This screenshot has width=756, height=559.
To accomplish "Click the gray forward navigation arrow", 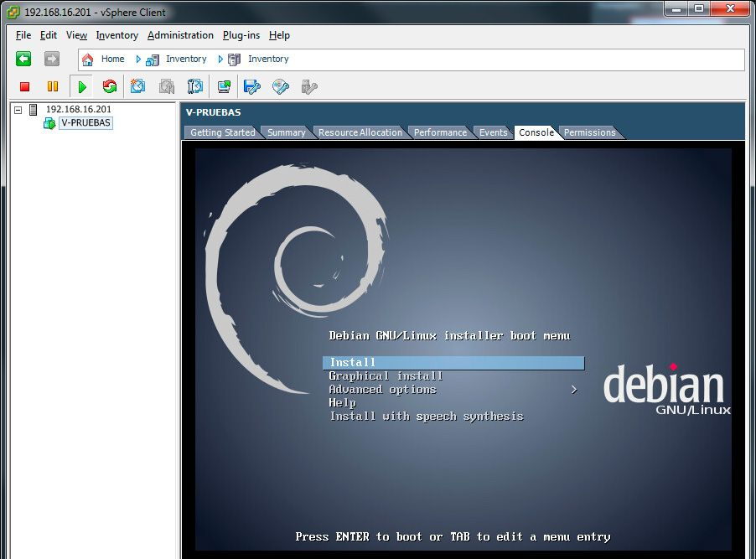I will pyautogui.click(x=52, y=59).
